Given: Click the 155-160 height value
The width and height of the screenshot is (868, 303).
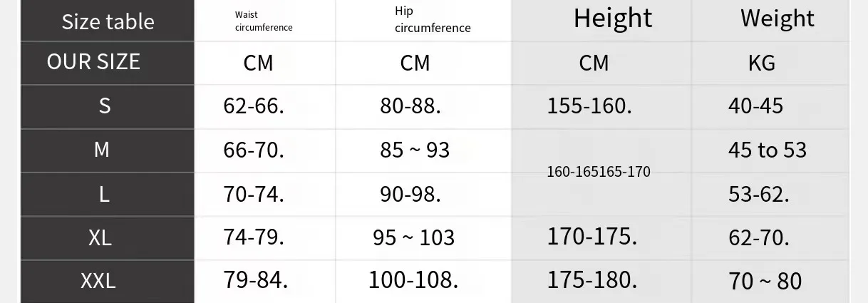Looking at the screenshot, I should pos(589,106).
